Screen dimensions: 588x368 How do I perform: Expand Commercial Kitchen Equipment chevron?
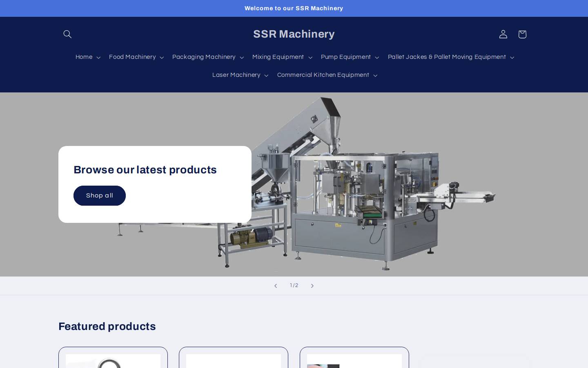coord(375,76)
